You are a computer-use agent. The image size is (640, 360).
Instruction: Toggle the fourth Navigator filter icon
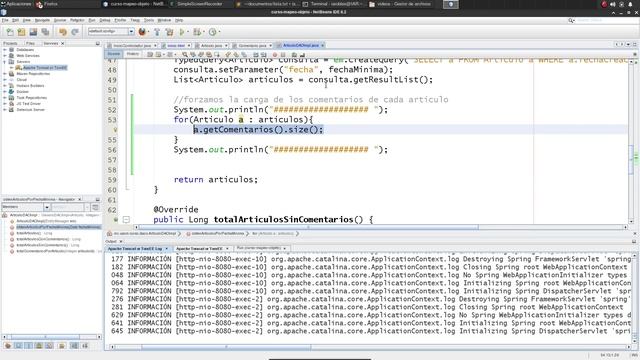coord(39,345)
